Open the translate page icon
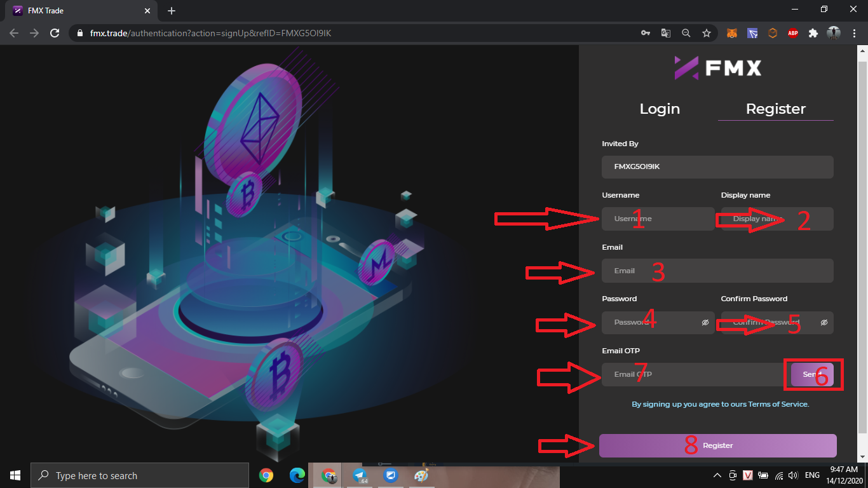 tap(665, 33)
